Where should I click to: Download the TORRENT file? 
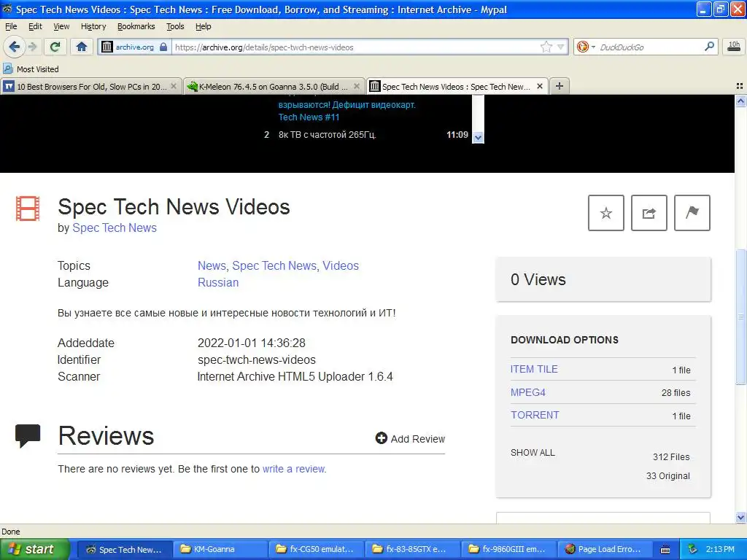pos(535,415)
